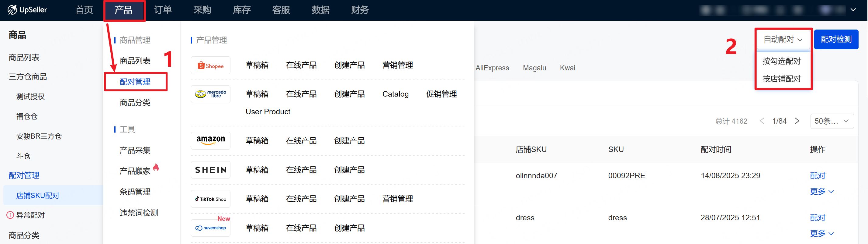Click the 配对检测 button

coord(836,40)
